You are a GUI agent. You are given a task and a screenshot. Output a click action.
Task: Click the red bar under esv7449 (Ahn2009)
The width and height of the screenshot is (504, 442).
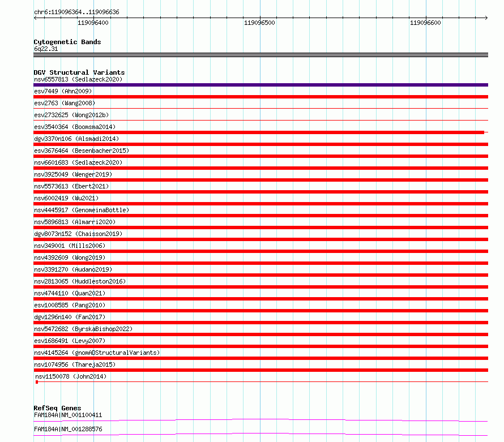coord(260,97)
